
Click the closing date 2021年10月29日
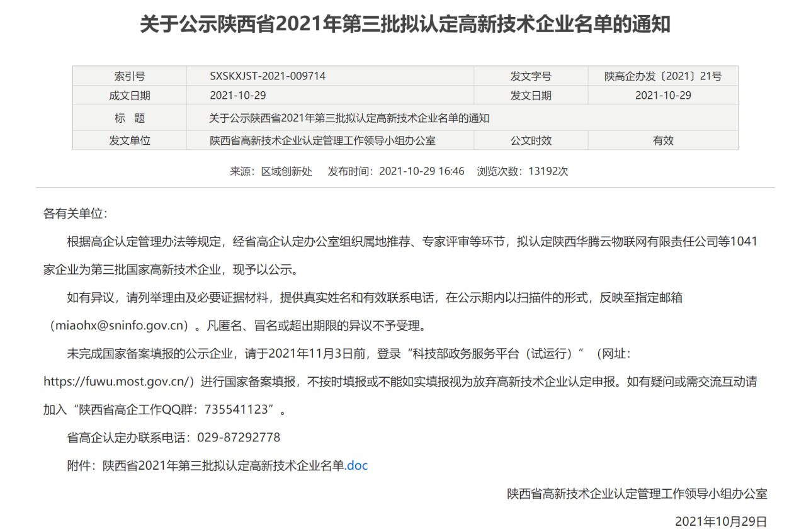point(721,521)
